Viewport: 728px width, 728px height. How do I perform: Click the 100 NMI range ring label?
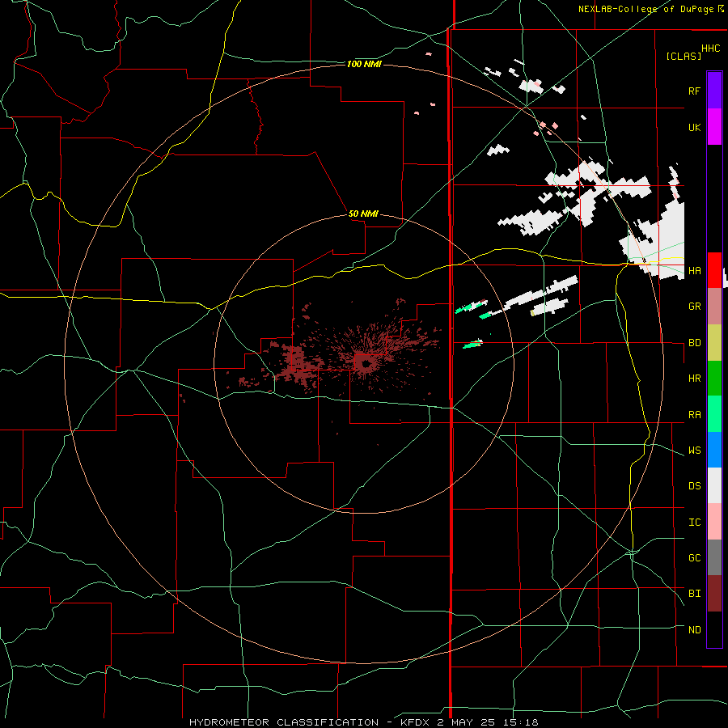pos(364,64)
